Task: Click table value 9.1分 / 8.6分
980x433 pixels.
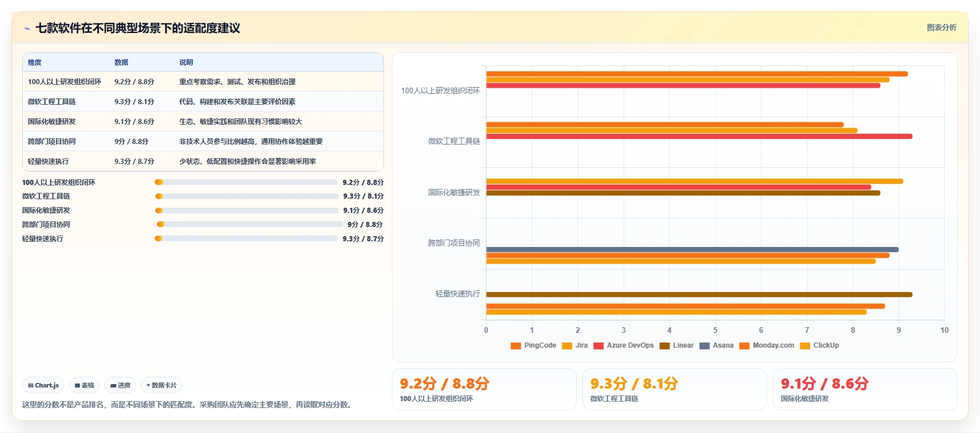Action: click(x=134, y=122)
